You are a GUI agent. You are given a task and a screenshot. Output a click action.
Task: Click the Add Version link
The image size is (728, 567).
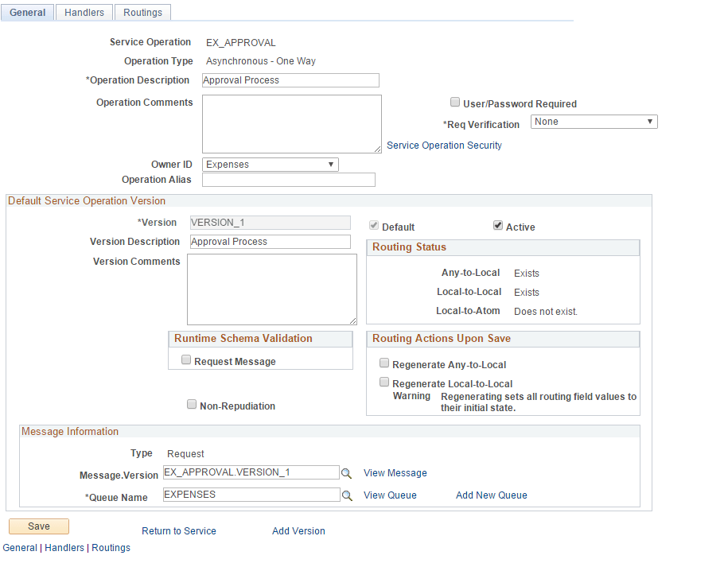(x=298, y=530)
